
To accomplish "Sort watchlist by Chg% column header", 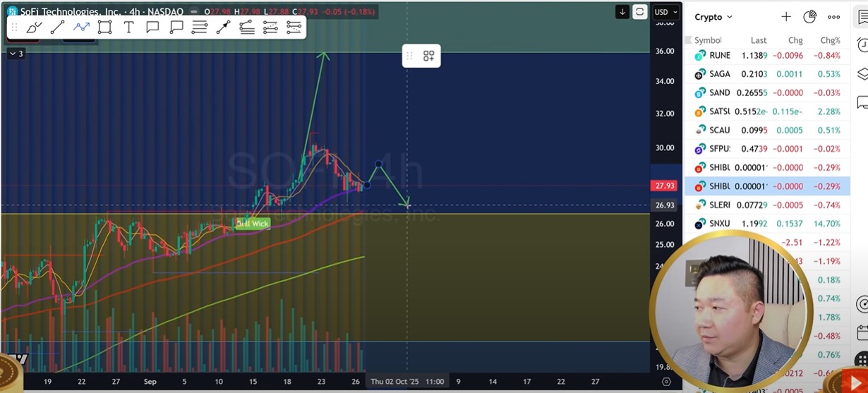I will (x=830, y=40).
